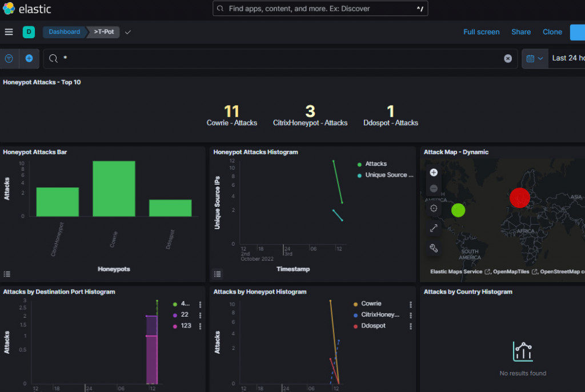Open the Last 24 hours time range
Image resolution: width=585 pixels, height=392 pixels.
coord(568,58)
